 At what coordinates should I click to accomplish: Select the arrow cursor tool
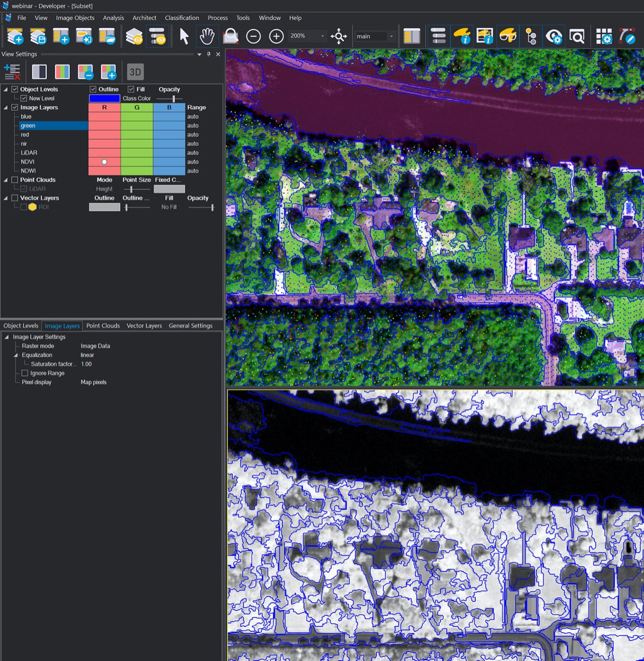click(x=184, y=36)
